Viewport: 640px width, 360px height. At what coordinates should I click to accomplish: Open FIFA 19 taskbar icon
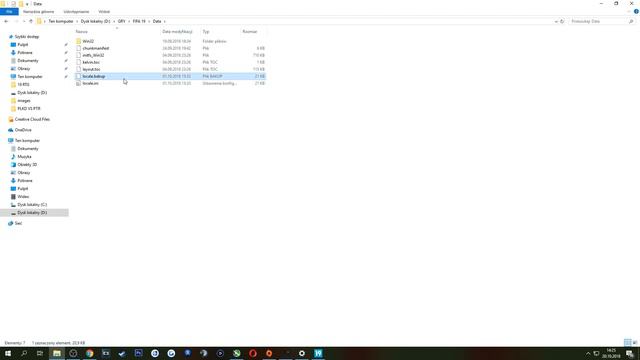tap(318, 353)
